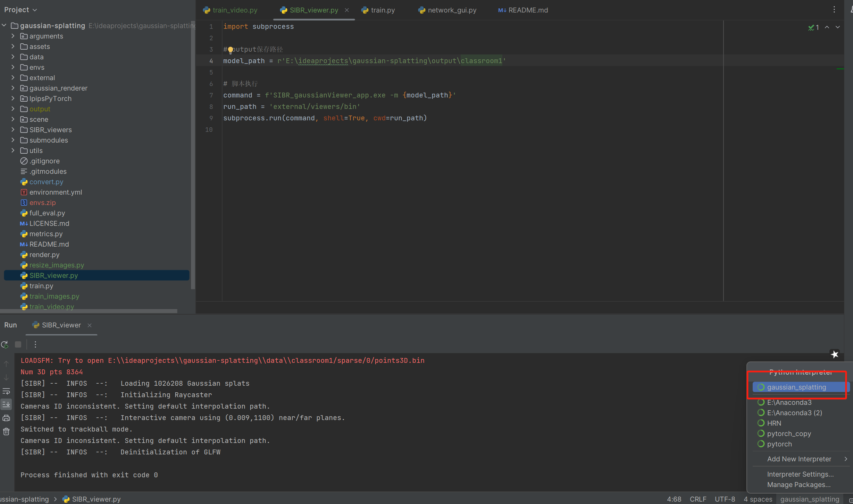Expand the envs folder
Viewport: 853px width, 504px height.
click(13, 67)
